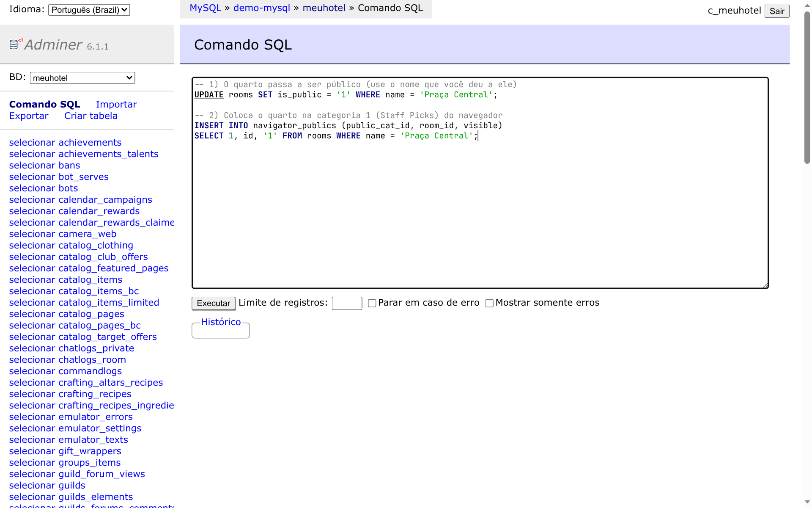The height and width of the screenshot is (508, 812).
Task: Open selecionar catalog_items table
Action: (x=66, y=280)
